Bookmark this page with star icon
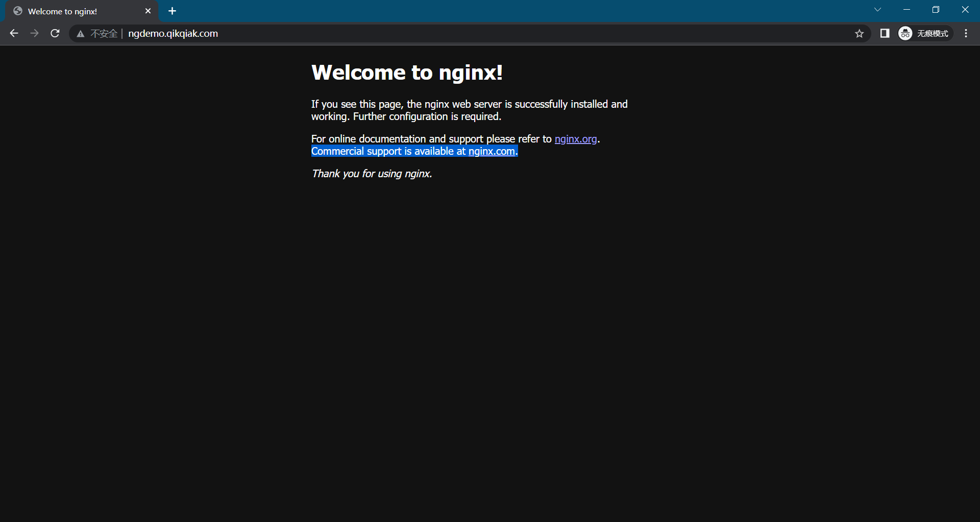 [x=860, y=33]
